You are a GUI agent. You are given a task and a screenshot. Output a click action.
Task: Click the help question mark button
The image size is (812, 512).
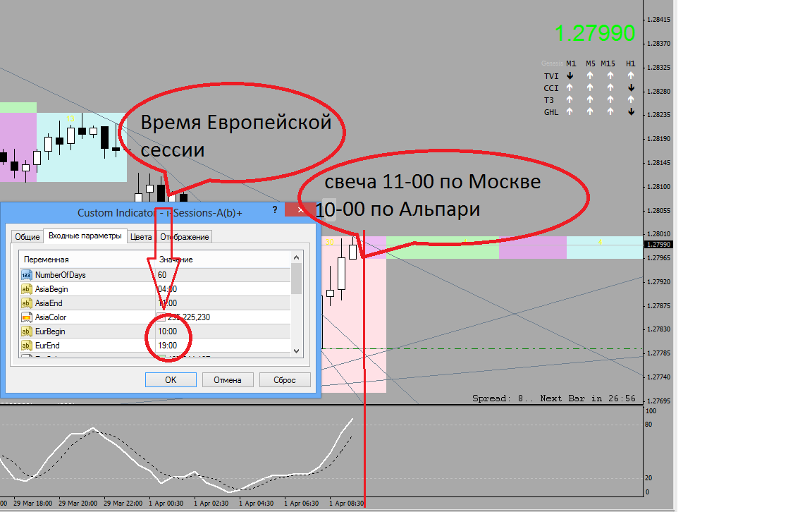pos(275,210)
